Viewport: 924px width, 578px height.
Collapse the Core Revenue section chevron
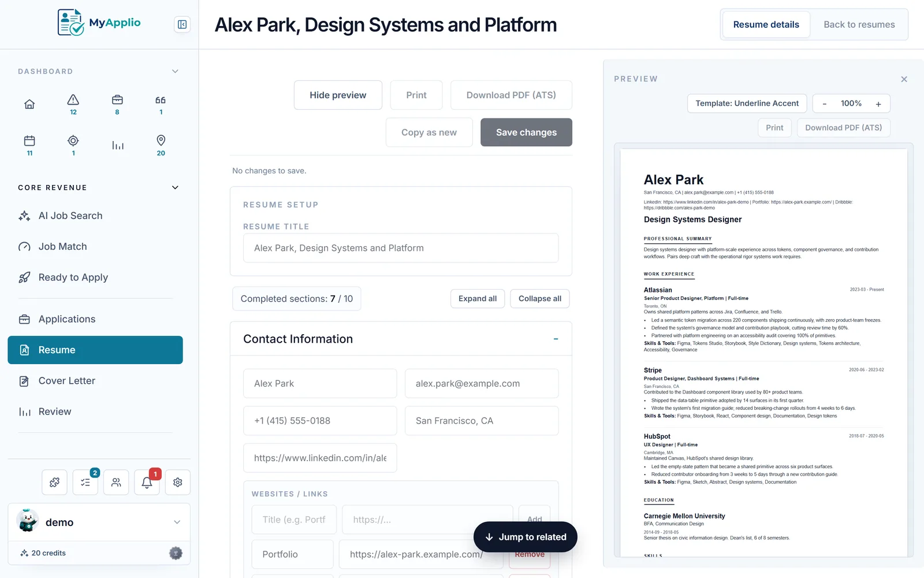click(x=175, y=187)
